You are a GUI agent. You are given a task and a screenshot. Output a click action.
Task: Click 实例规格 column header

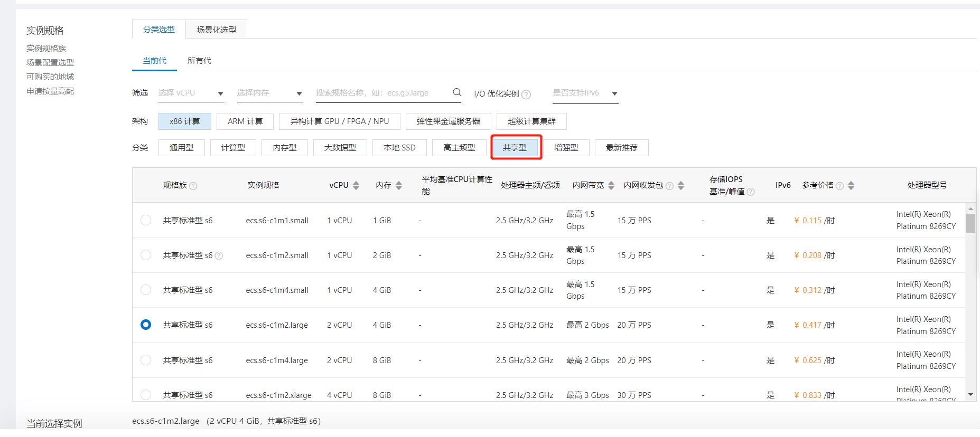point(263,185)
